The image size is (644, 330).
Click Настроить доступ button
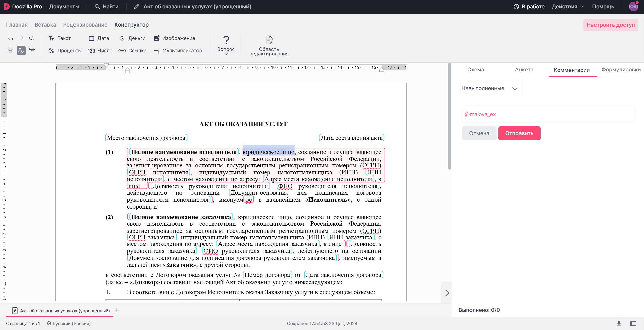click(x=611, y=25)
